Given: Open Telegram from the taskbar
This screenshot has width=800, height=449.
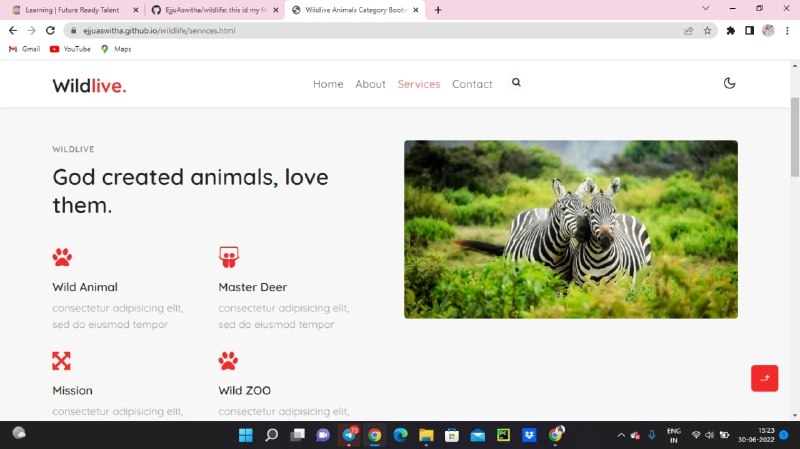Looking at the screenshot, I should point(349,435).
